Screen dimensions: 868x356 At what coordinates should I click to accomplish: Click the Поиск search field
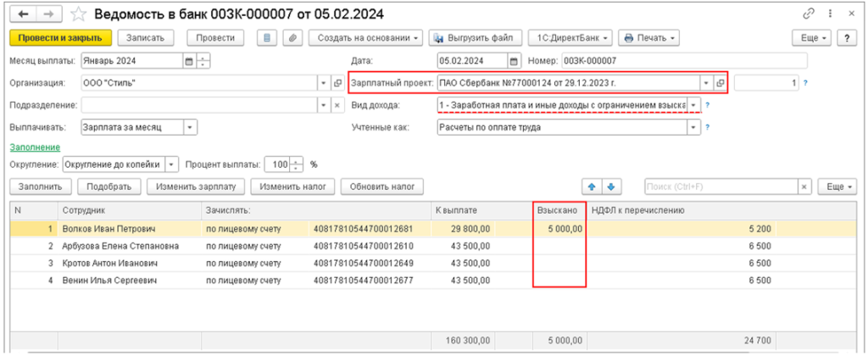[719, 186]
